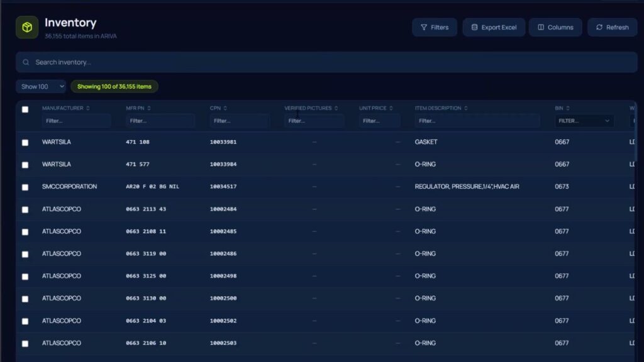The height and width of the screenshot is (362, 644).
Task: Click the funnel icon in Filters button
Action: [424, 27]
